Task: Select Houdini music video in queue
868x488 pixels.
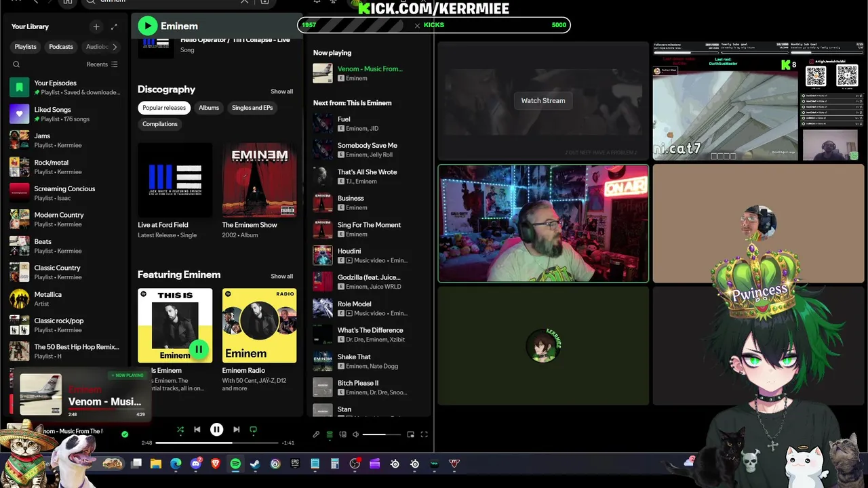Action: (370, 256)
